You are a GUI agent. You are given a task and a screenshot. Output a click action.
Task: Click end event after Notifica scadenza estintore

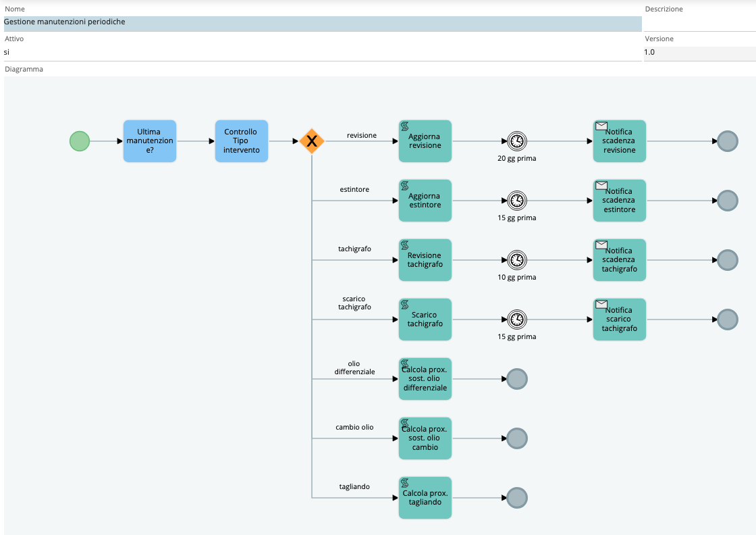[x=728, y=201]
